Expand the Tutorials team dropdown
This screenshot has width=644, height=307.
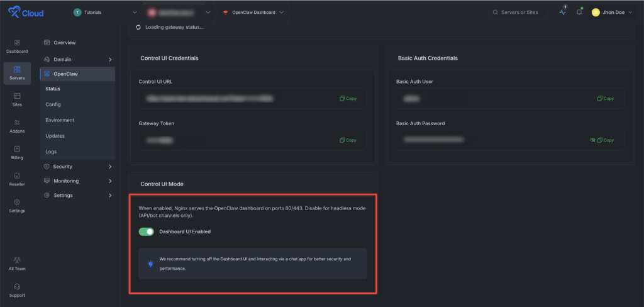coord(105,12)
